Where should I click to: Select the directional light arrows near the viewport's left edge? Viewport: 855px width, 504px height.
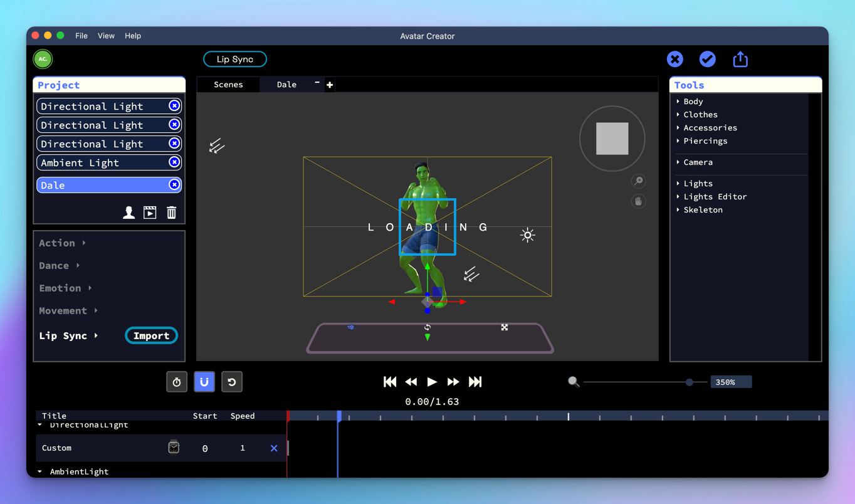pos(217,146)
